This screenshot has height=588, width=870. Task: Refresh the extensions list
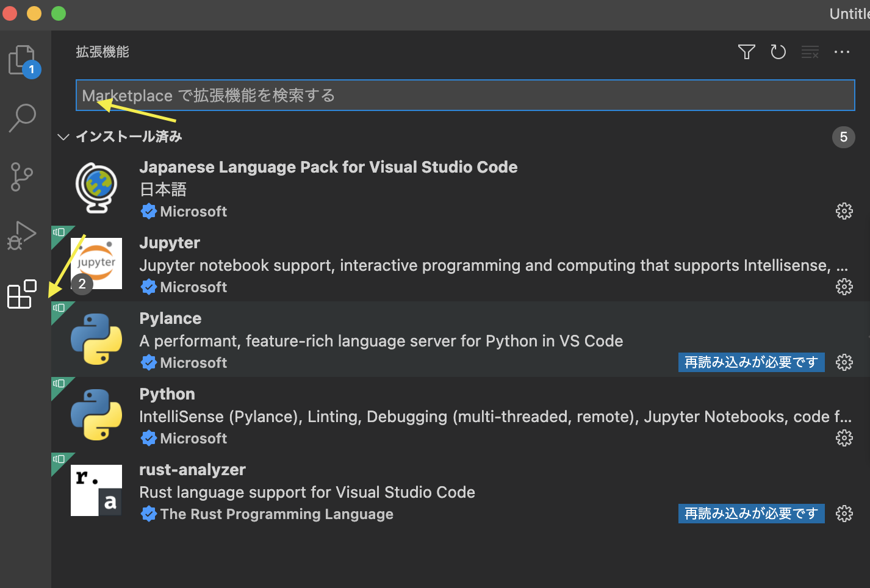pyautogui.click(x=778, y=52)
